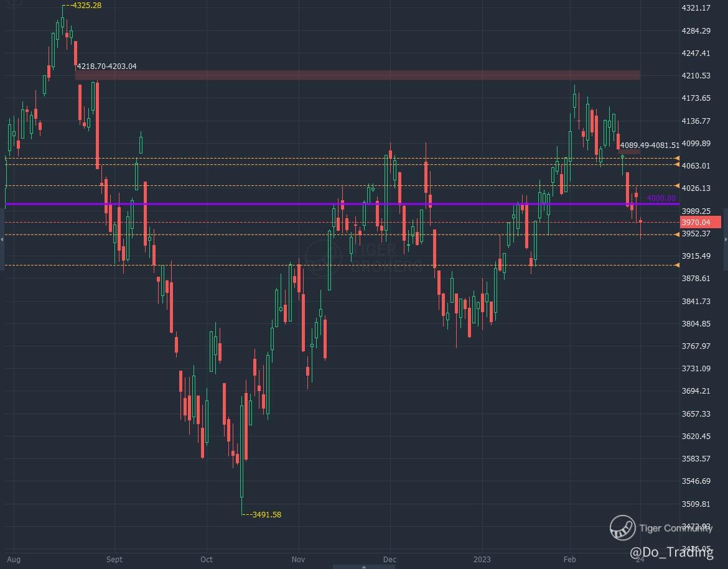The width and height of the screenshot is (728, 569).
Task: Click the orange arrow marker beside 4063.01
Action: coord(677,164)
